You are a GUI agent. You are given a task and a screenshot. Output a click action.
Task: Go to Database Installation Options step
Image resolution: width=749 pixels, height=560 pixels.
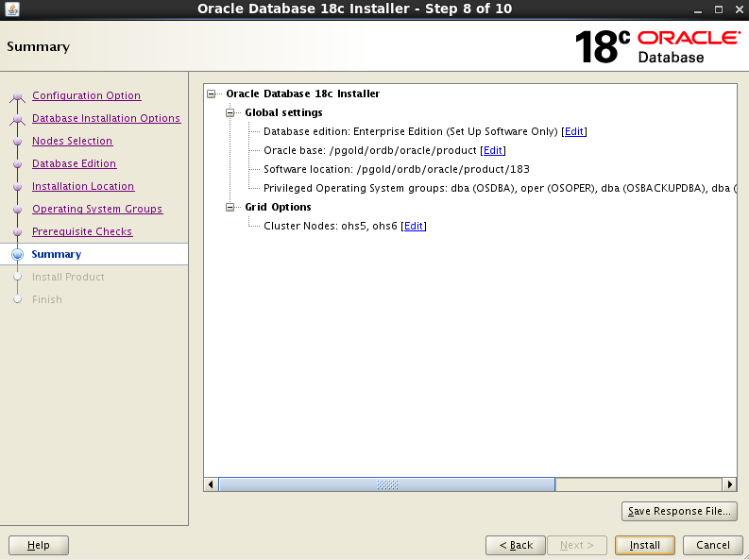tap(106, 118)
